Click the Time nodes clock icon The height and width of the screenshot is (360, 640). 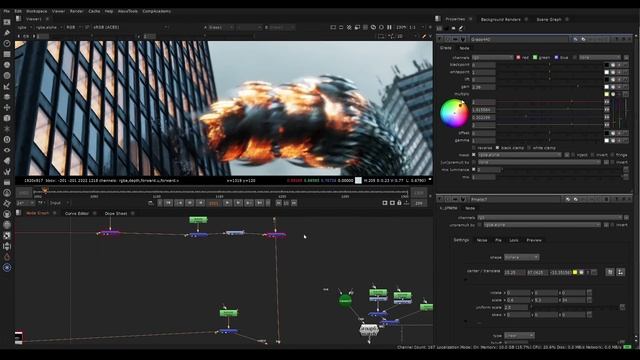(x=7, y=43)
